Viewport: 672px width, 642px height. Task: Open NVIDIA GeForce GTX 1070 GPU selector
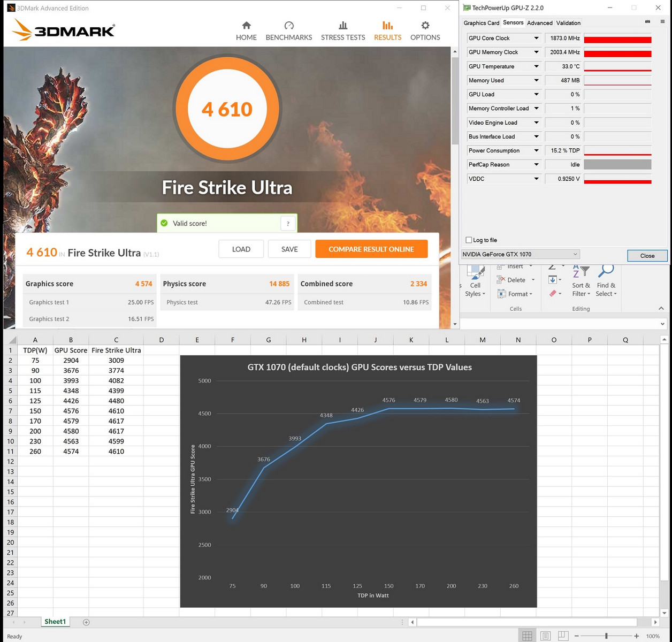tap(520, 254)
